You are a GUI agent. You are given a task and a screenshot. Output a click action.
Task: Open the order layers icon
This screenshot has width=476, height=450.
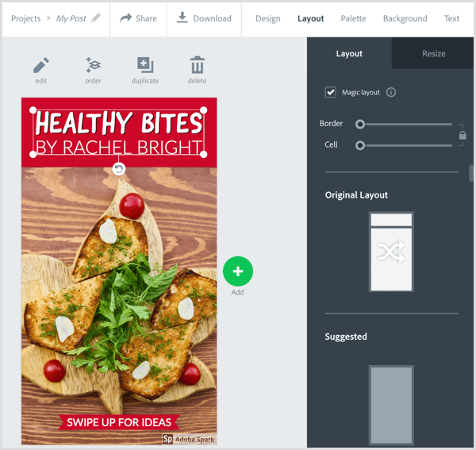tap(93, 65)
